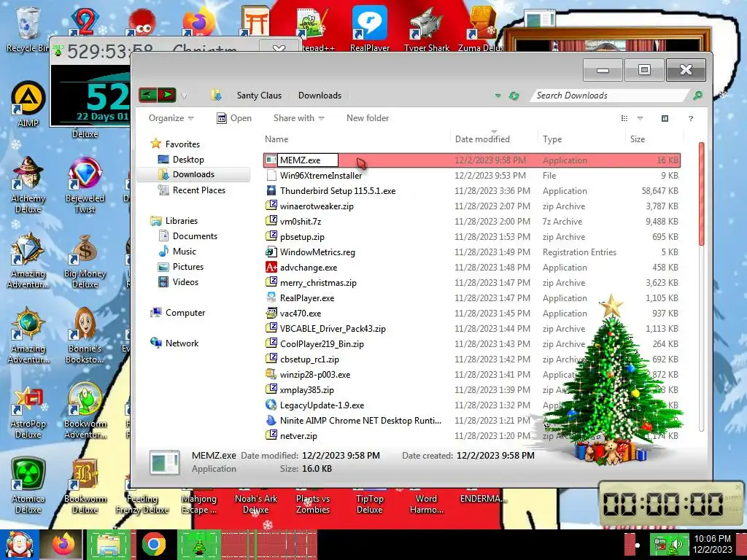Click the File Explorer taskbar icon
The image size is (747, 560).
pyautogui.click(x=109, y=545)
